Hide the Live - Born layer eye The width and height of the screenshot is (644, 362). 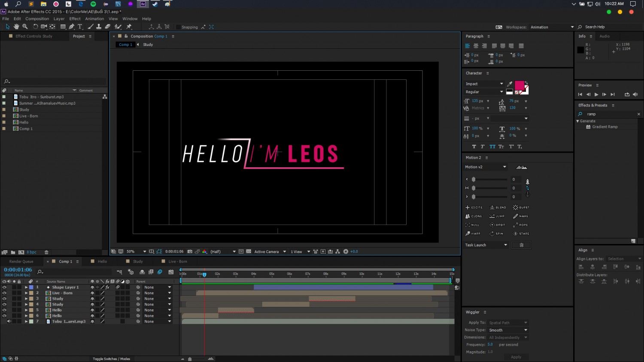pyautogui.click(x=4, y=293)
